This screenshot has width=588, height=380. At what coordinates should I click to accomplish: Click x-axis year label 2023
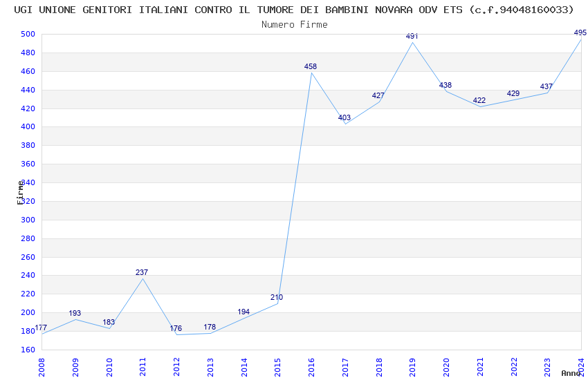tap(547, 367)
